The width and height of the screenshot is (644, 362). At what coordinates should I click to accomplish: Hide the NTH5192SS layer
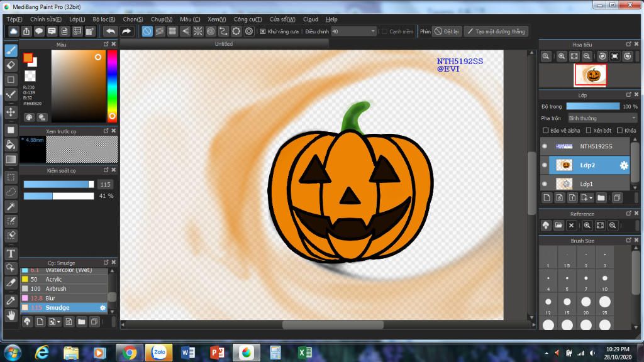[545, 146]
